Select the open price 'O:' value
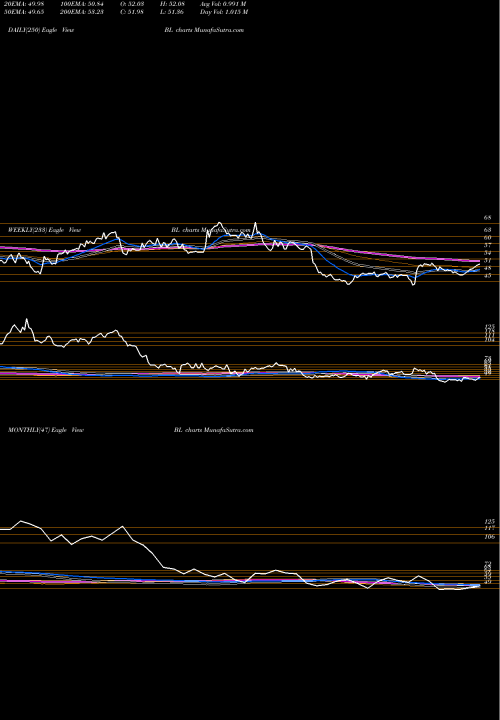The height and width of the screenshot is (720, 500). pyautogui.click(x=133, y=4)
